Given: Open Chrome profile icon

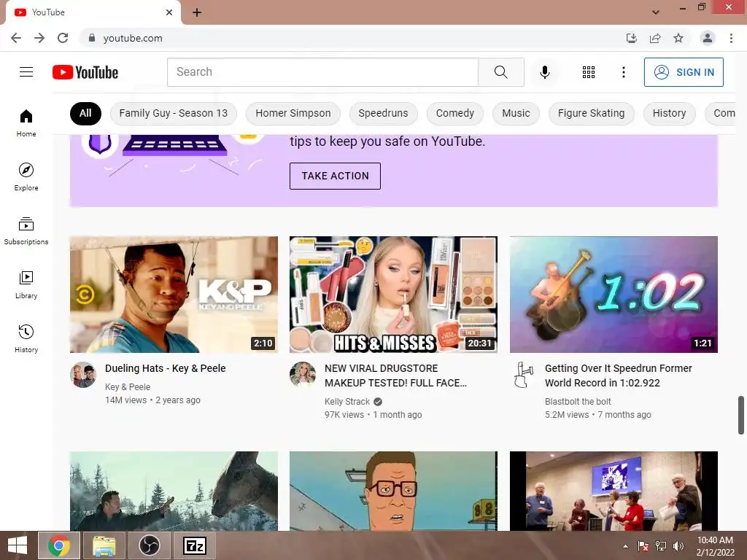Looking at the screenshot, I should click(708, 38).
